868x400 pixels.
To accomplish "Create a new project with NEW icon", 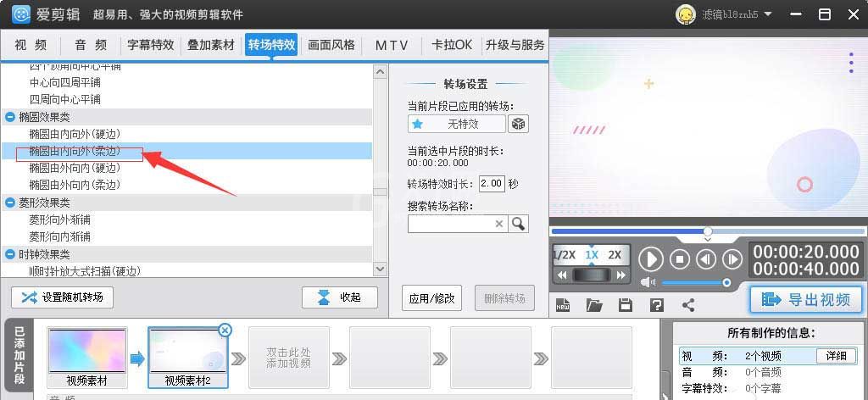I will point(563,305).
